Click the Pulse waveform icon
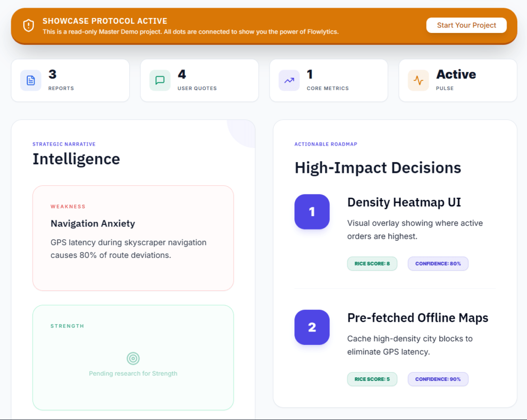This screenshot has width=527, height=420. point(418,80)
